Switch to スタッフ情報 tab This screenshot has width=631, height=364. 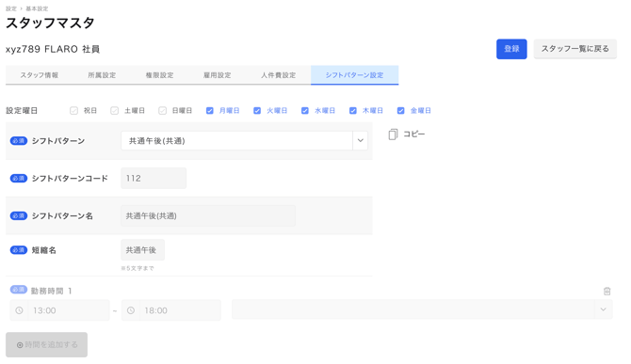coord(40,75)
